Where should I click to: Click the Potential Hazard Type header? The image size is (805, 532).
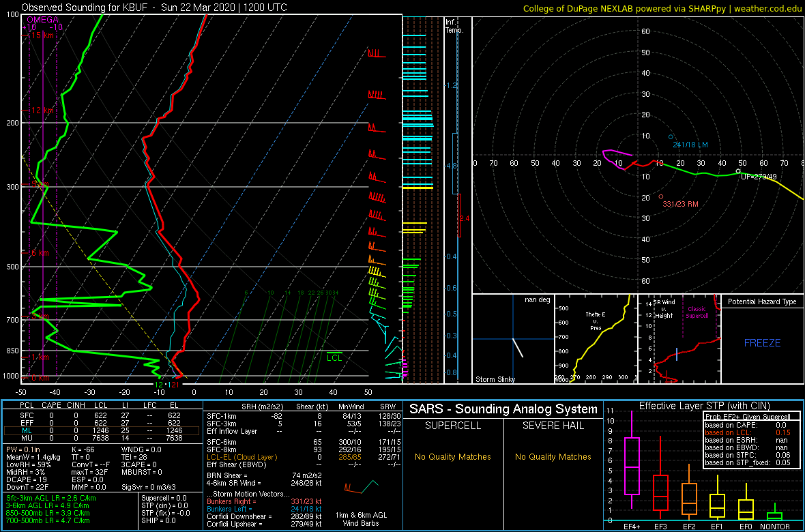(763, 301)
